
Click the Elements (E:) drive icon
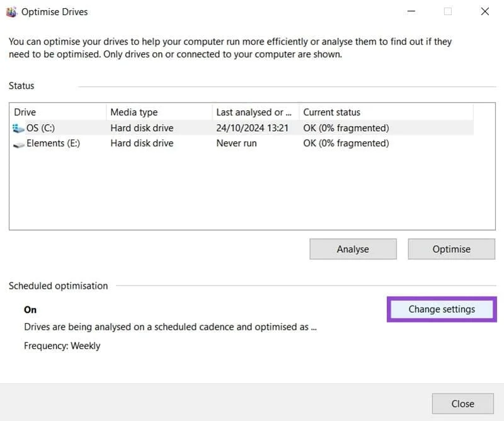18,144
